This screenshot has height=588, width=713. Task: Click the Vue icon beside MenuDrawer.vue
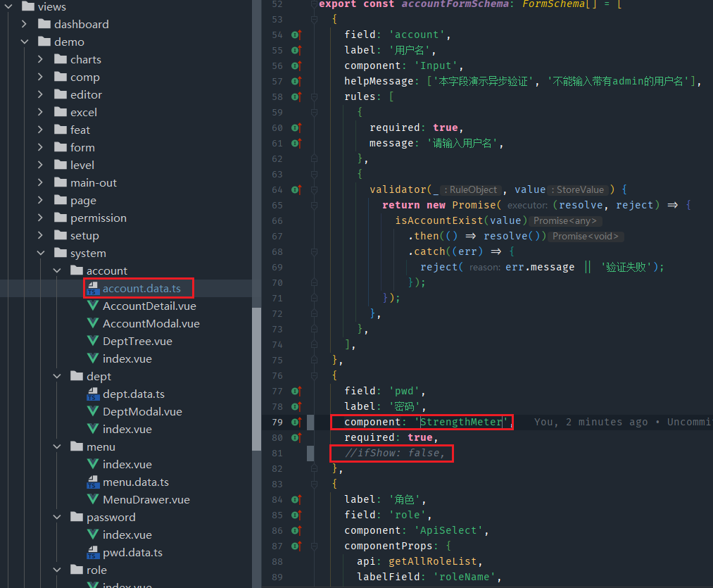[92, 499]
